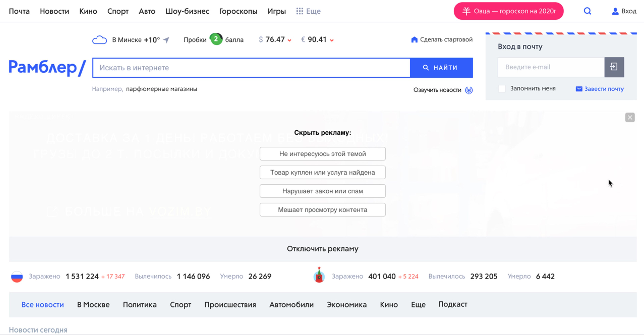Image resolution: width=644 pixels, height=335 pixels.
Task: Choose Не интересуюсь этой темой
Action: 323,154
